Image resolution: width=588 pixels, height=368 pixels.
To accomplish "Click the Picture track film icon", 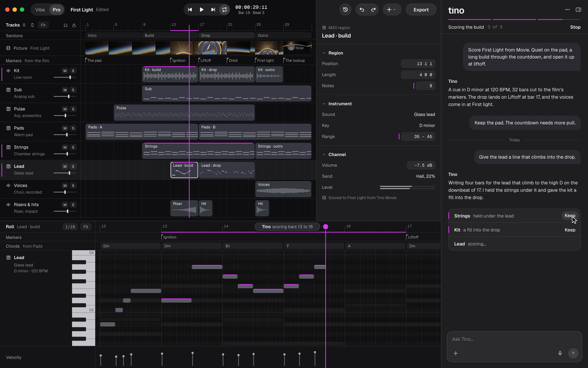I will point(8,48).
